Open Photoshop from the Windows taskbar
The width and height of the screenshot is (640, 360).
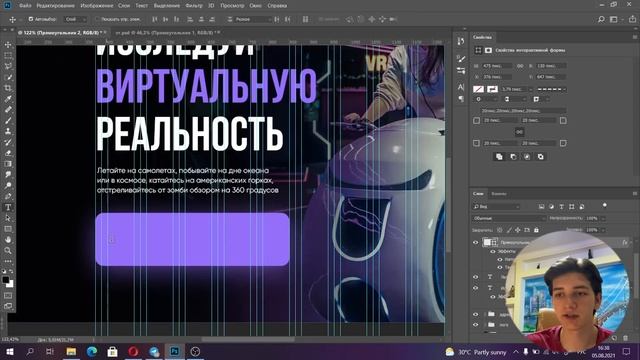tap(174, 351)
